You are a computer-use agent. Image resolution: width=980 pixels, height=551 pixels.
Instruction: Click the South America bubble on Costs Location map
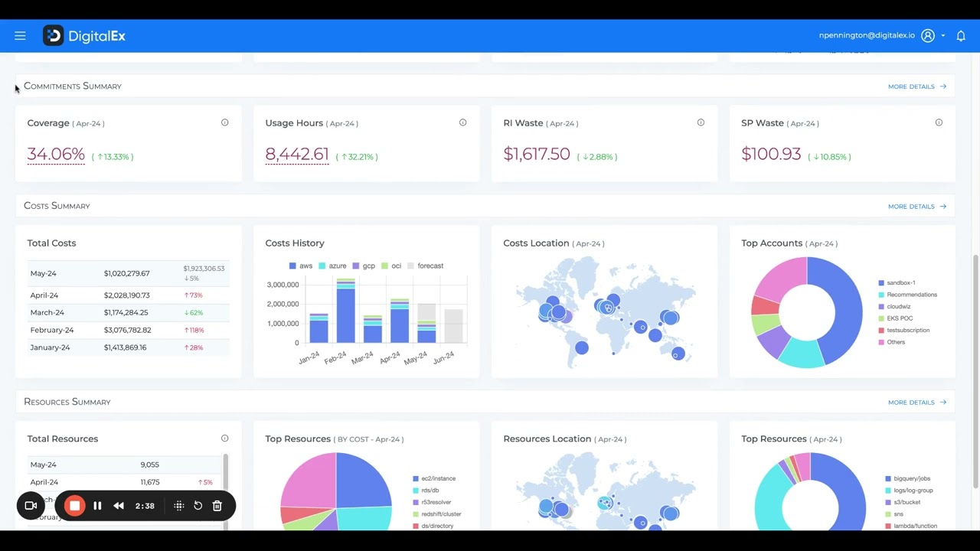[582, 348]
